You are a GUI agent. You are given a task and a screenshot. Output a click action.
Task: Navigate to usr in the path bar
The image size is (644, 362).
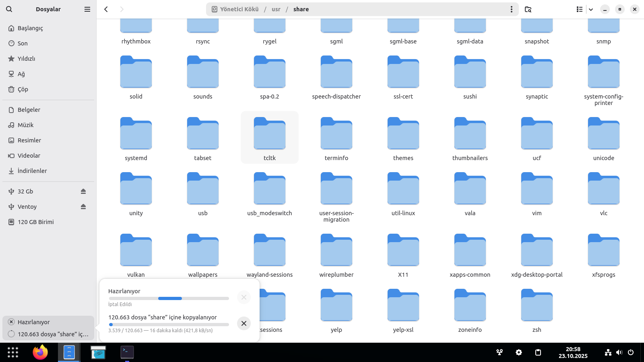(276, 9)
